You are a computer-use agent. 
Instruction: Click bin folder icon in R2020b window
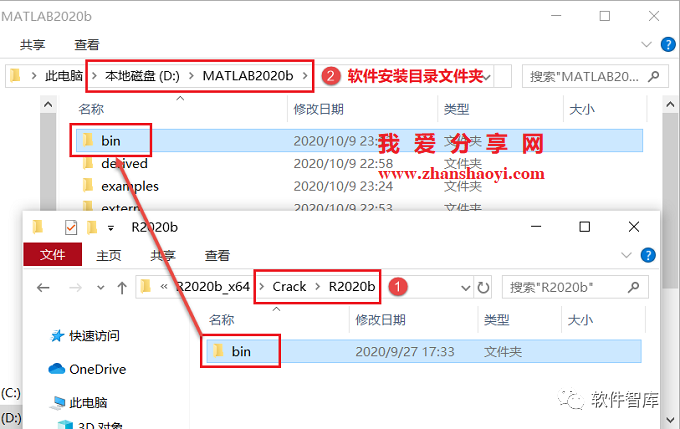point(218,350)
